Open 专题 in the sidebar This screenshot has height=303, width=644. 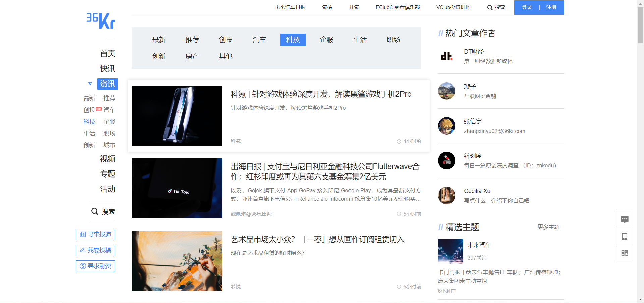107,174
